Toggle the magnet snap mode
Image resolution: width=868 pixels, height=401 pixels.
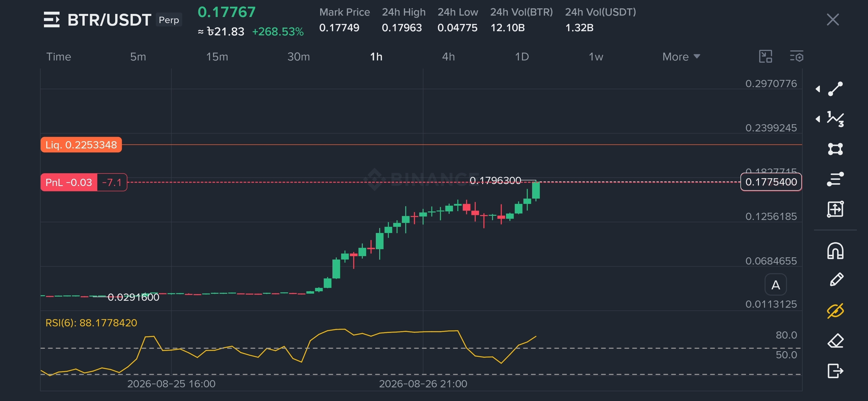[x=835, y=251]
